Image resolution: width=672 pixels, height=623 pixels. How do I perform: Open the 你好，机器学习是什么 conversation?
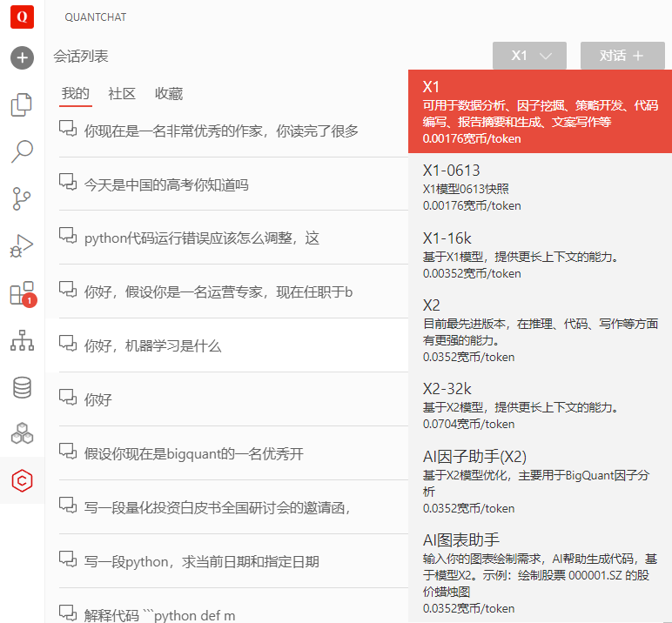[x=153, y=345]
